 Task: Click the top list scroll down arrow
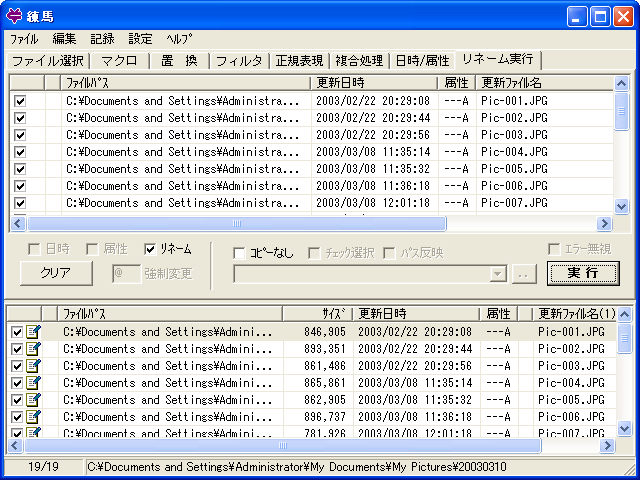pos(621,207)
